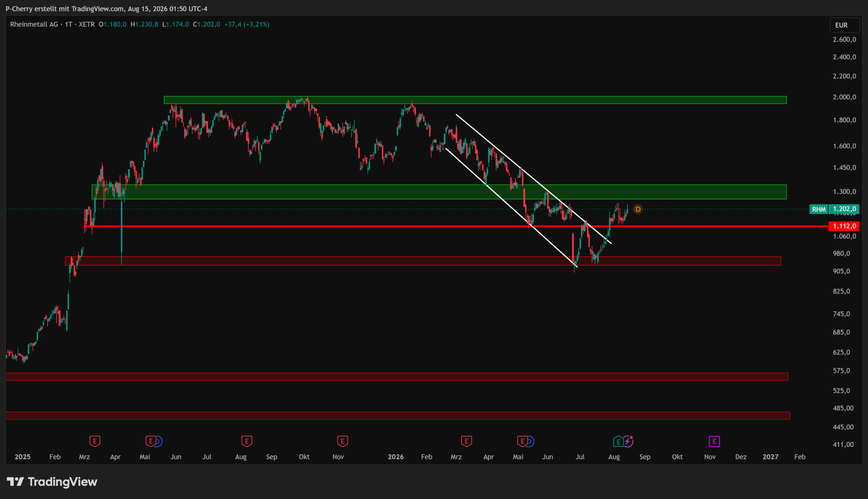The width and height of the screenshot is (868, 499).
Task: Click the orange D dividend marker
Action: click(638, 209)
